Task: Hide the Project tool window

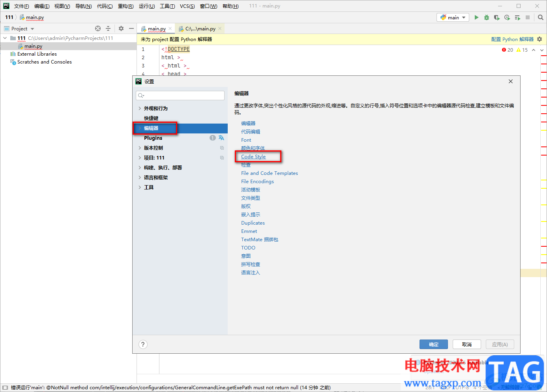Action: (x=131, y=28)
